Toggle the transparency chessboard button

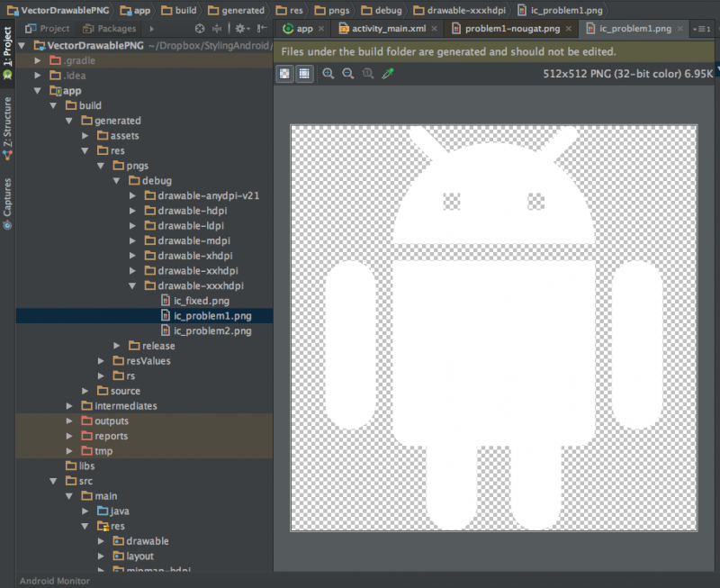pos(284,74)
